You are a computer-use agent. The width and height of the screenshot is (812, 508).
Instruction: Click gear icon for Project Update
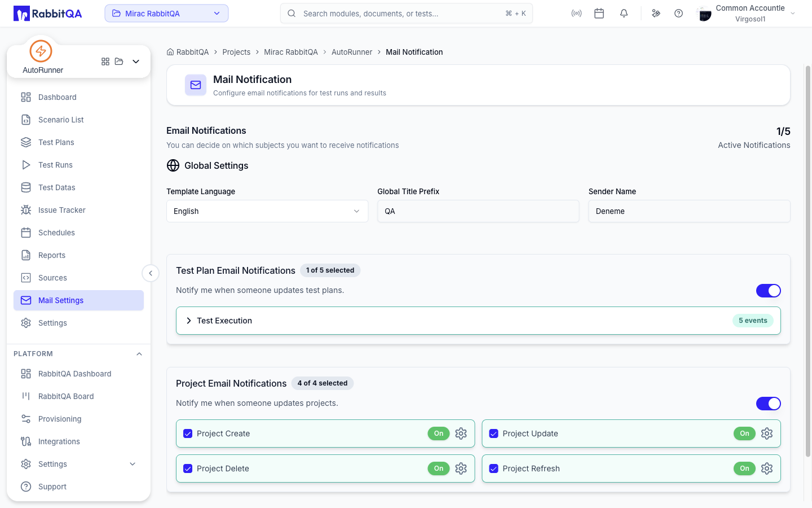pyautogui.click(x=767, y=433)
